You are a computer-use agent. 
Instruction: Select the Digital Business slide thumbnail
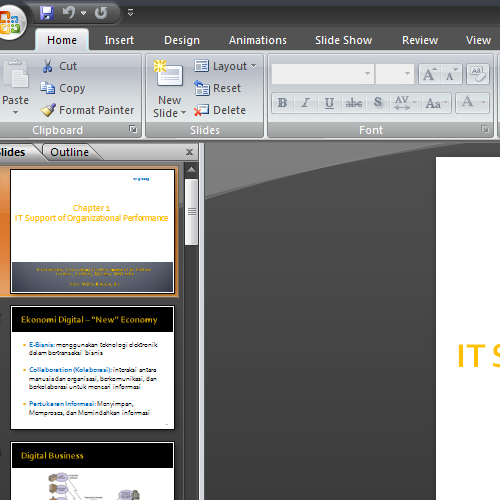click(x=92, y=471)
